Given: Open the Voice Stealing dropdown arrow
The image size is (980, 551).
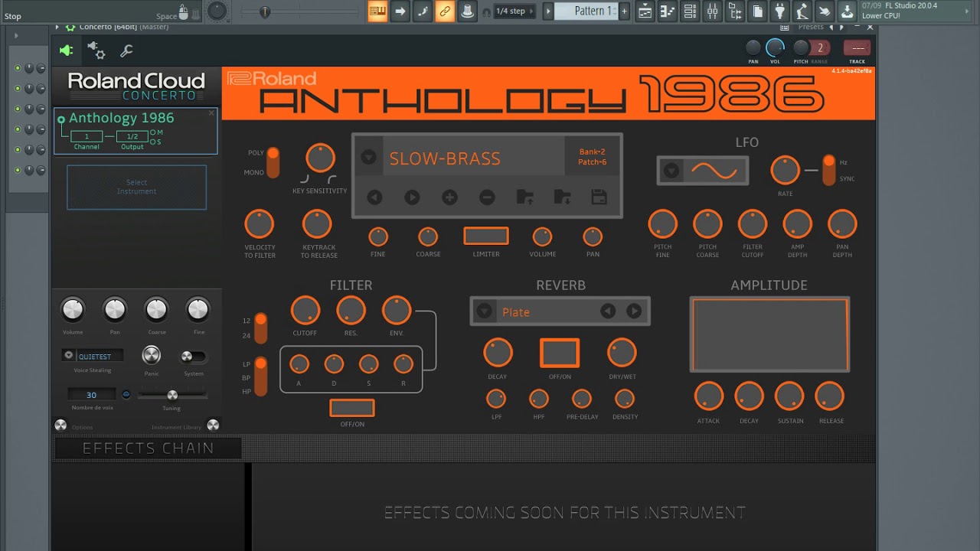Looking at the screenshot, I should (68, 356).
